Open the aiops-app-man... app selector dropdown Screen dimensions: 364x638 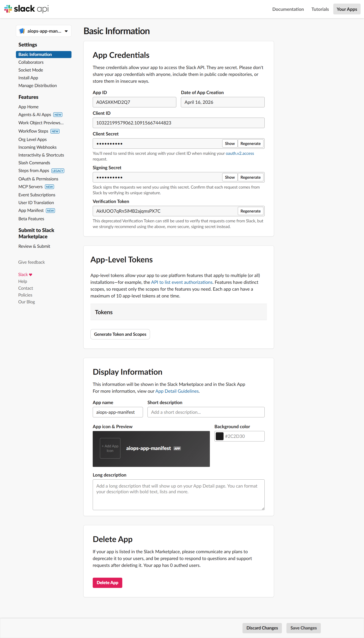pos(44,31)
